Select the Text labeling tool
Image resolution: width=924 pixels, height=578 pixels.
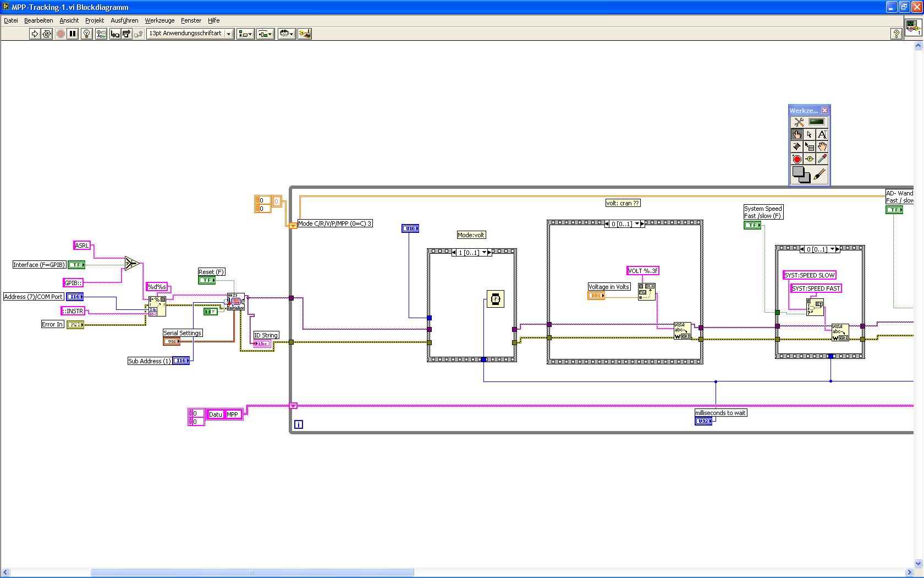point(822,134)
